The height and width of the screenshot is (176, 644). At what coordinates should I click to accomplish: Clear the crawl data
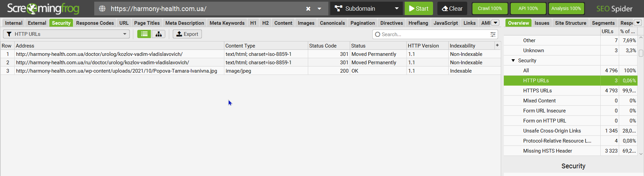452,9
